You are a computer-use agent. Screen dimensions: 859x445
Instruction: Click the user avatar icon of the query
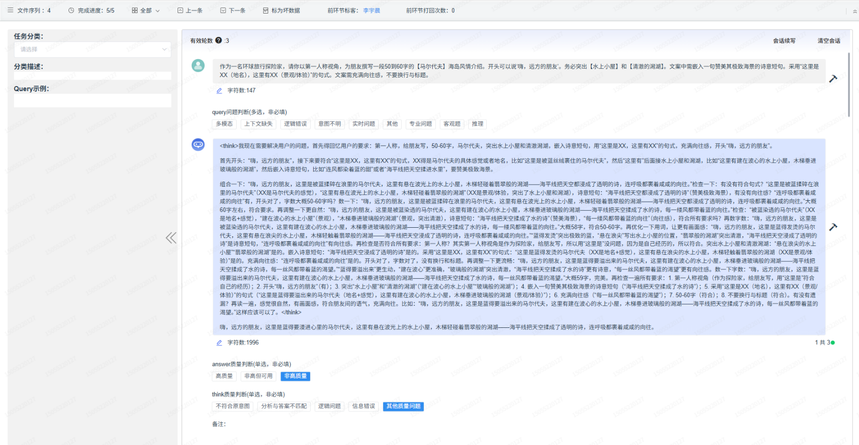pyautogui.click(x=198, y=66)
